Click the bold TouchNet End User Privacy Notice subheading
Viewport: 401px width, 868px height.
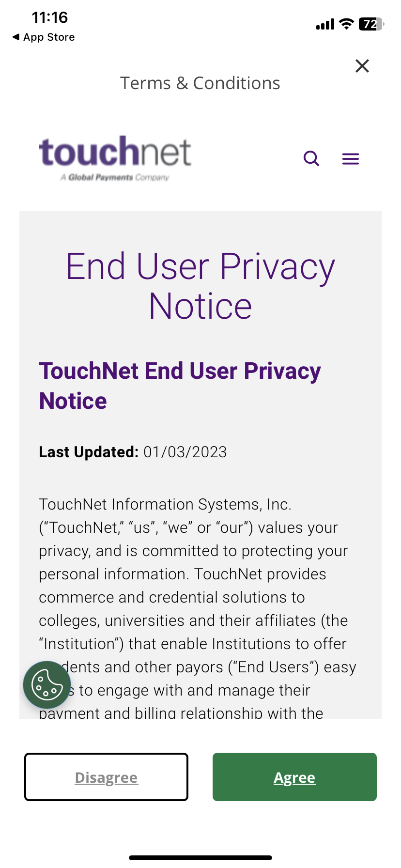[180, 386]
